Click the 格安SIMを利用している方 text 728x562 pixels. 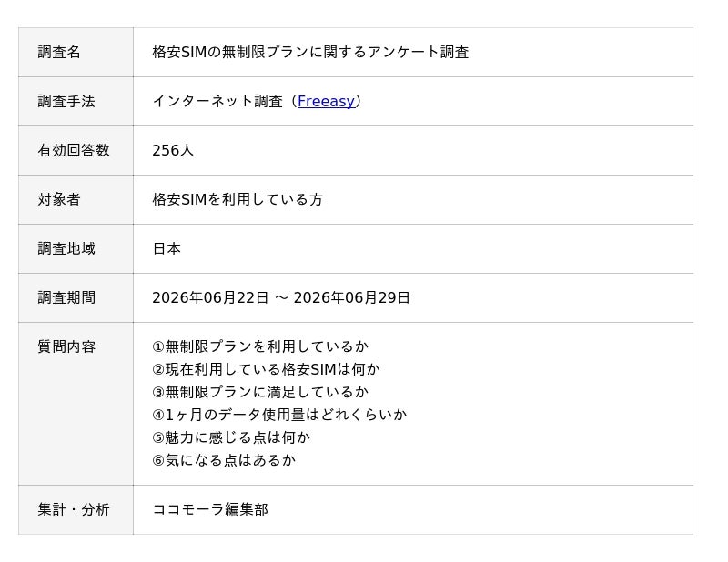pos(238,199)
